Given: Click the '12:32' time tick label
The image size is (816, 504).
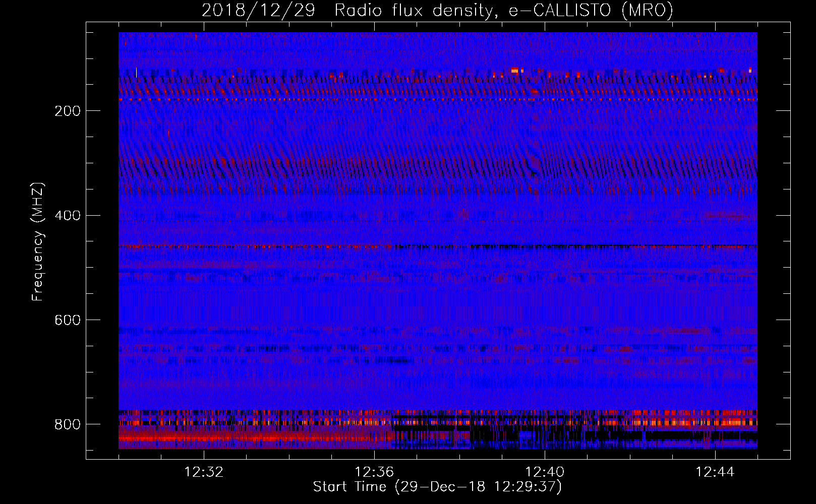Looking at the screenshot, I should point(204,472).
